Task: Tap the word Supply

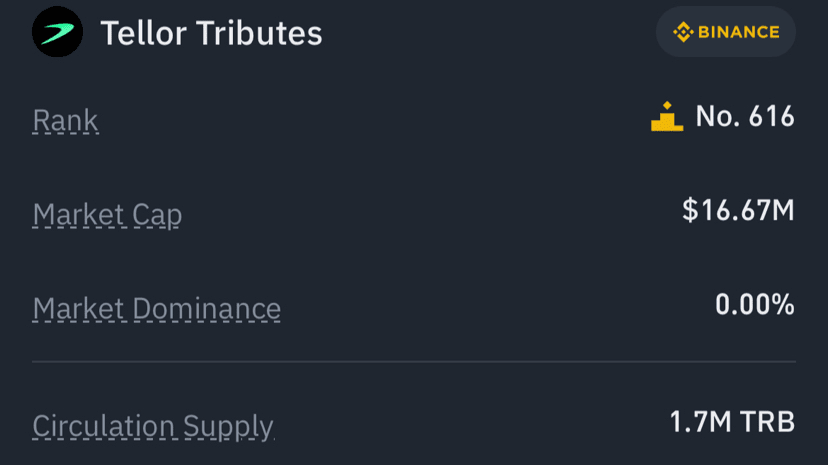Action: pyautogui.click(x=227, y=426)
